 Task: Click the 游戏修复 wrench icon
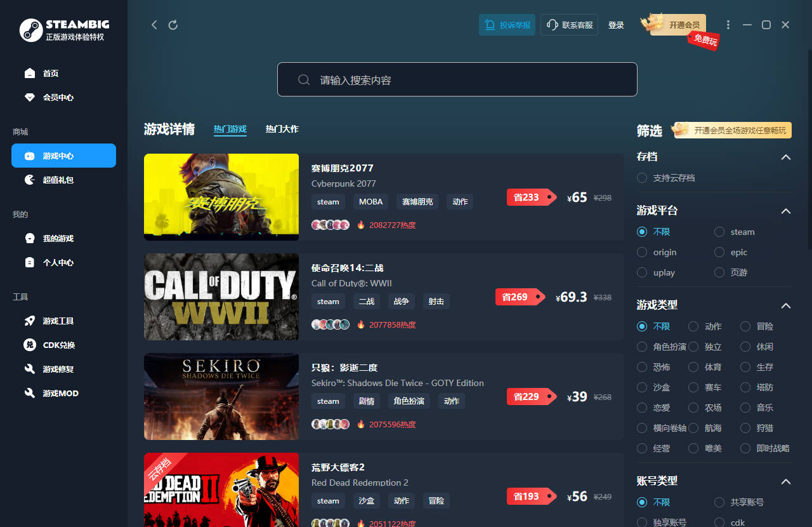[30, 370]
